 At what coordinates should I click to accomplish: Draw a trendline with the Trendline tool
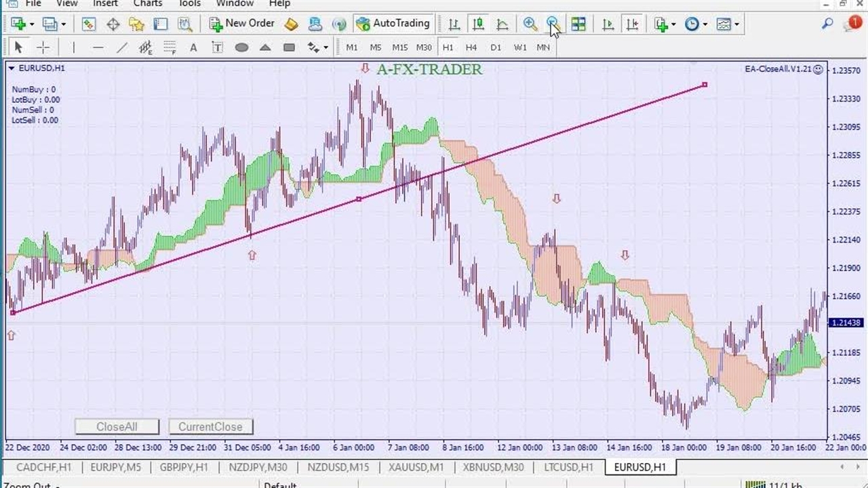pyautogui.click(x=122, y=47)
